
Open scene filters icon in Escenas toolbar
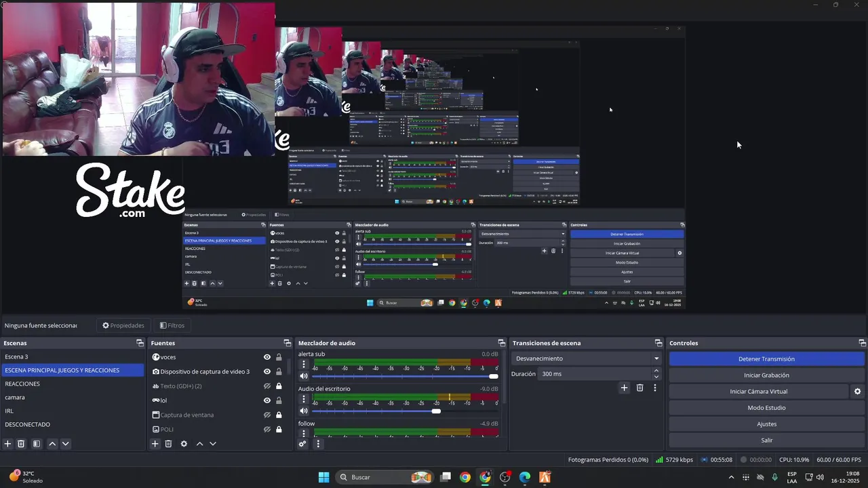pyautogui.click(x=37, y=444)
